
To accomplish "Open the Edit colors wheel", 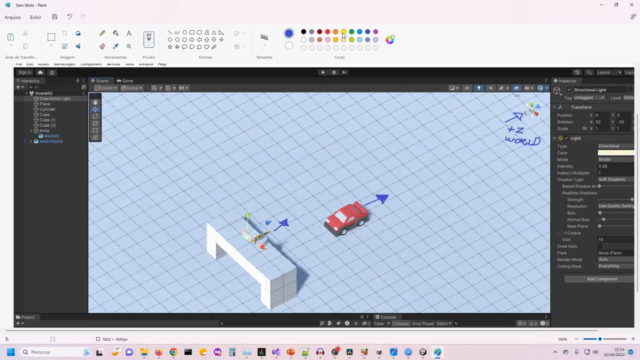I will [x=390, y=40].
